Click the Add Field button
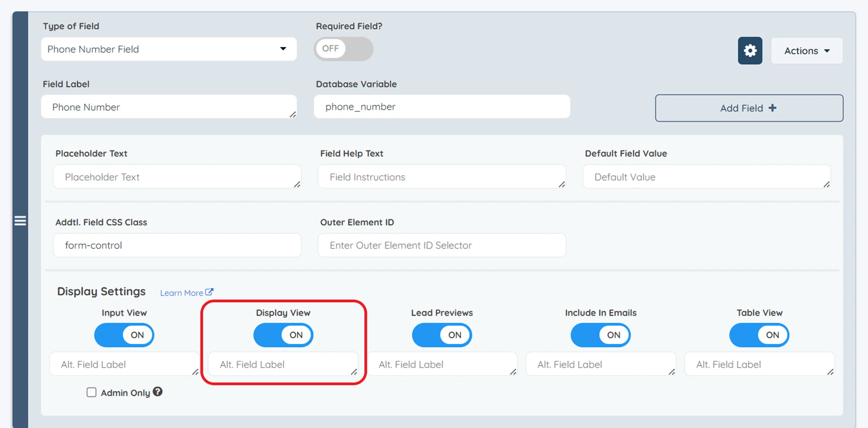868x428 pixels. pyautogui.click(x=749, y=108)
